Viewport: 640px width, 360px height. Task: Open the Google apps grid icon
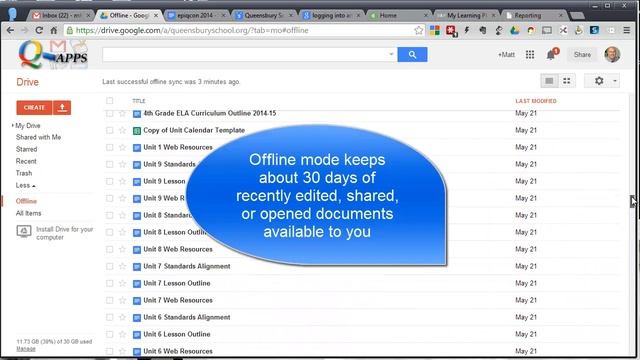[530, 54]
